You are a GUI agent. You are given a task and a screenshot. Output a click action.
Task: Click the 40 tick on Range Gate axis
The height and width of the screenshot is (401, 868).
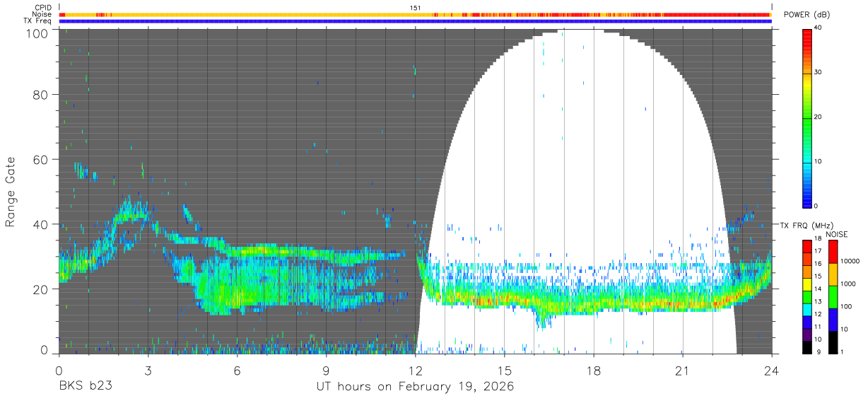(x=40, y=224)
